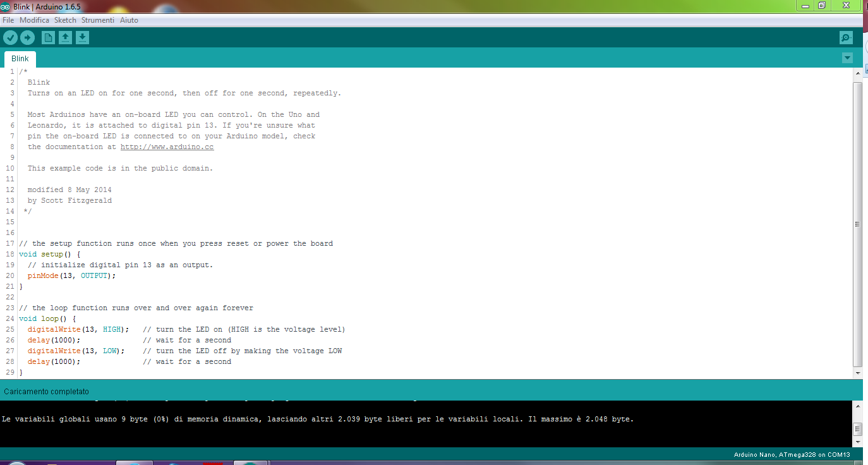Click the 'digitalWrite(13, HIGH);' statement
Screen dimensions: 868x465
(78, 330)
